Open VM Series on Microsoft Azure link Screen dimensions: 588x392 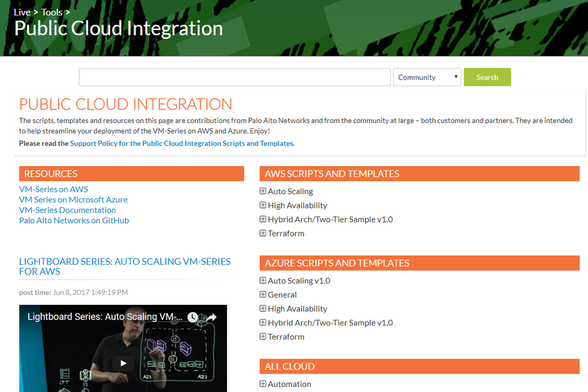[74, 200]
